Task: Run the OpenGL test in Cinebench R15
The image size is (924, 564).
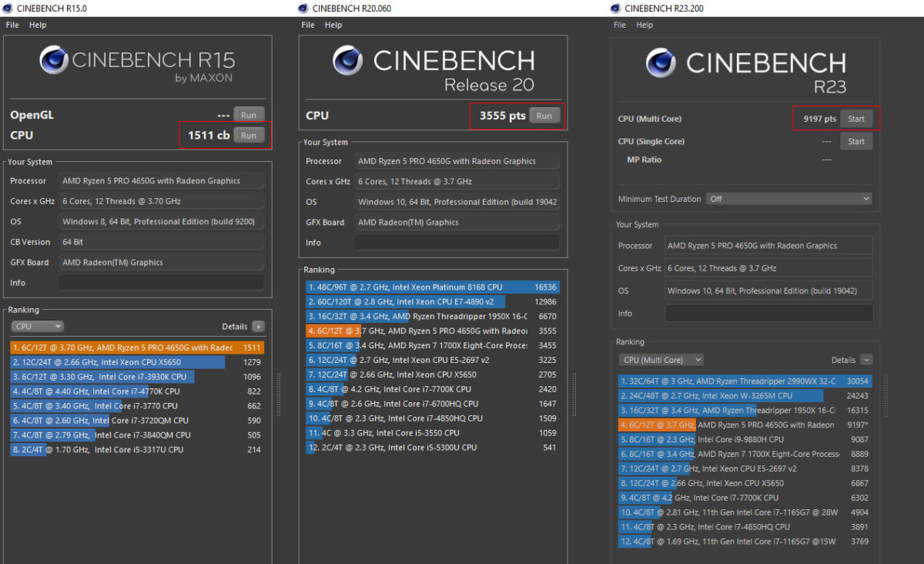Action: [x=248, y=115]
